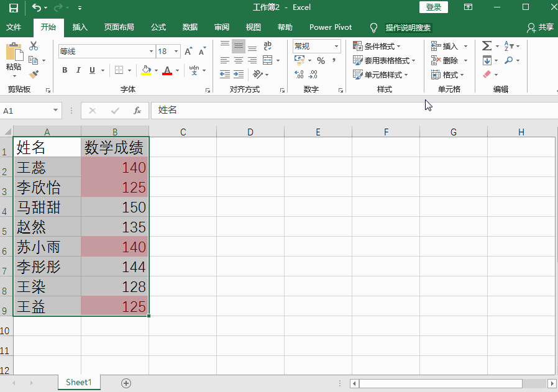The width and height of the screenshot is (558, 392).
Task: Open the 文件 File menu
Action: 14,27
